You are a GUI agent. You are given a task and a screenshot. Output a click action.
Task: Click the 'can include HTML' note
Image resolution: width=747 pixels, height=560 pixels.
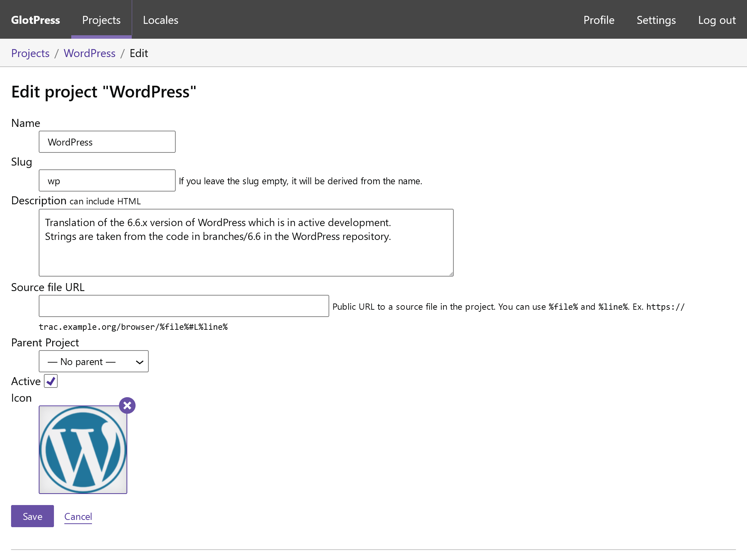click(105, 201)
